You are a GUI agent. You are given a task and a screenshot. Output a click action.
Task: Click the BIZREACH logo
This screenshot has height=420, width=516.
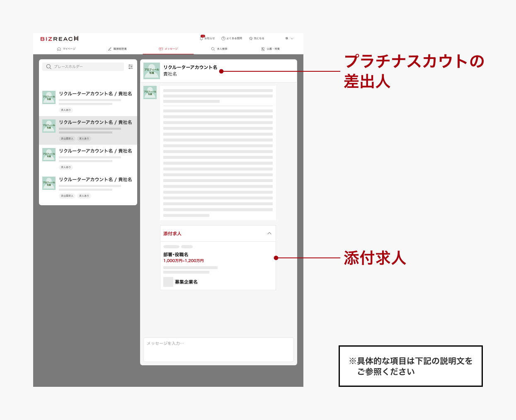pos(59,39)
